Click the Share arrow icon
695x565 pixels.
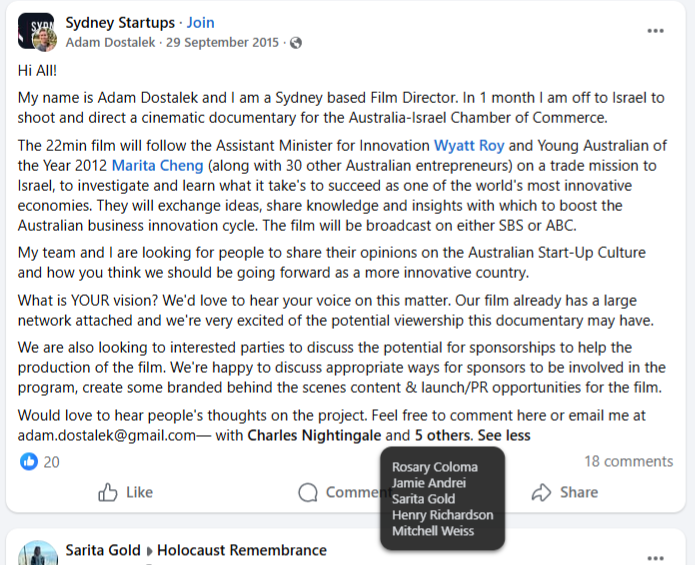click(541, 492)
